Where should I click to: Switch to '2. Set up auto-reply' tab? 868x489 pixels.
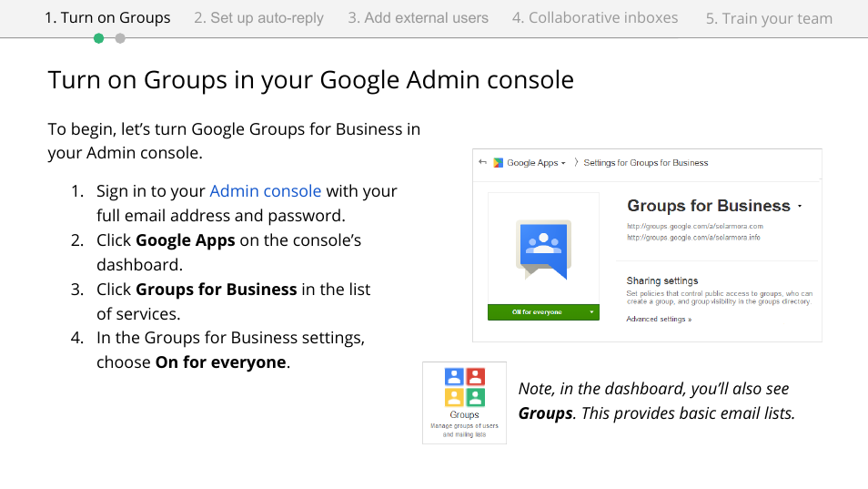pos(258,17)
